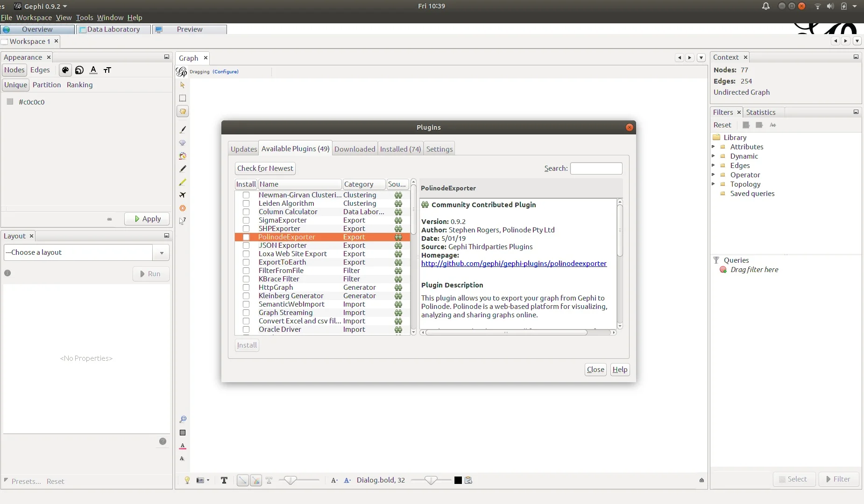Click Help in the Plugins dialog
Viewport: 864px width, 504px height.
(x=620, y=370)
